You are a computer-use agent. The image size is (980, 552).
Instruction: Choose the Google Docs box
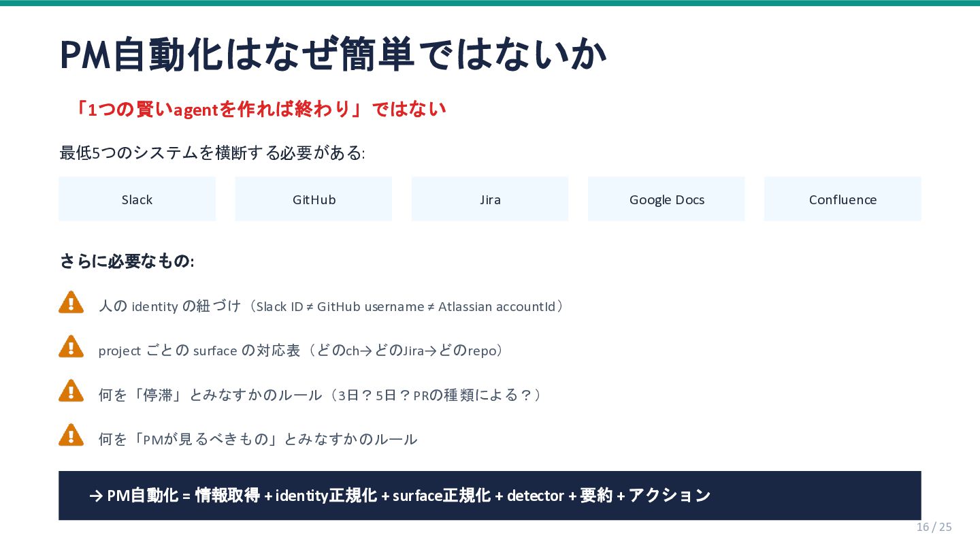tap(666, 199)
